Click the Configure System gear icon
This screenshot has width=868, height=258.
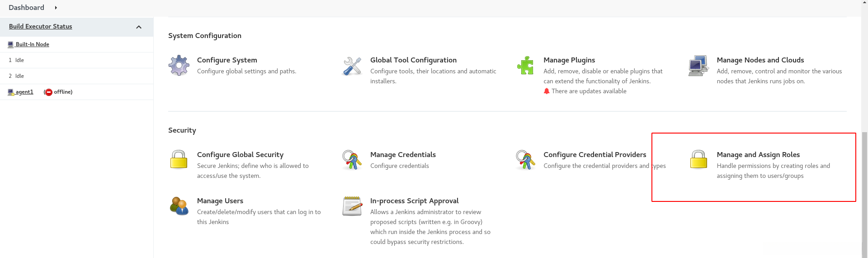tap(179, 66)
